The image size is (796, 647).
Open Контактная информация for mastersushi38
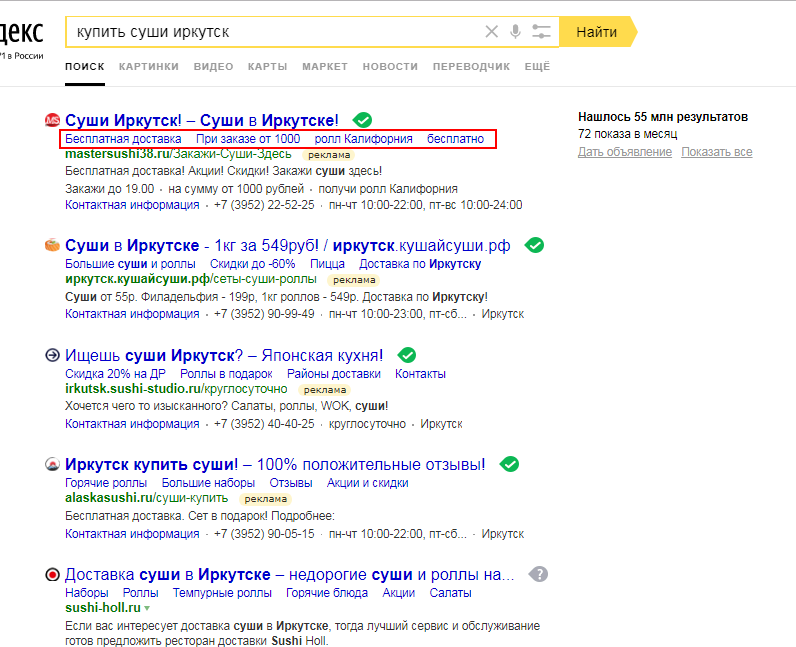132,205
